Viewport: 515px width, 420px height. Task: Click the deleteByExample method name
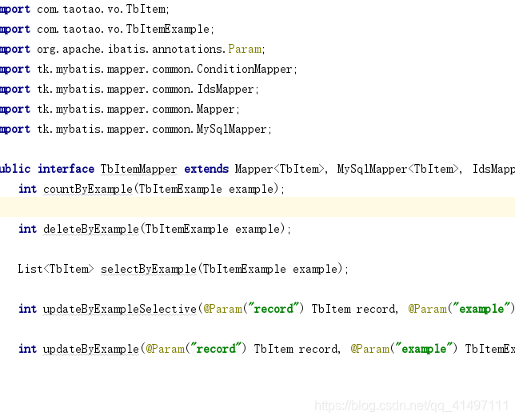(91, 230)
